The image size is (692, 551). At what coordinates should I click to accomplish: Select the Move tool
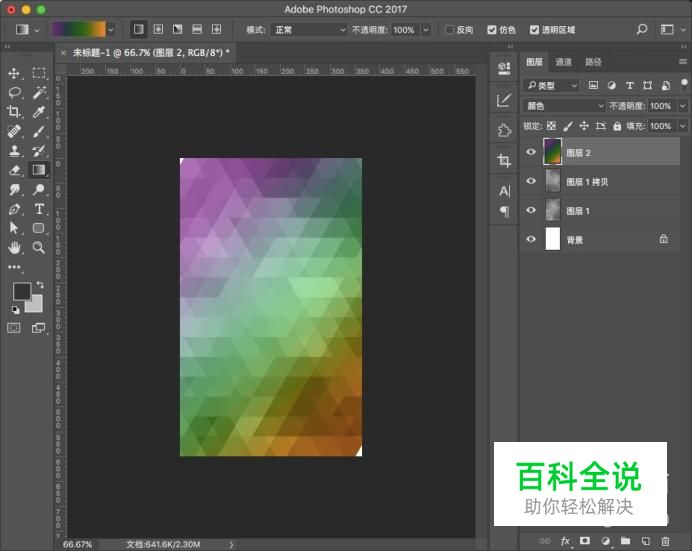14,73
